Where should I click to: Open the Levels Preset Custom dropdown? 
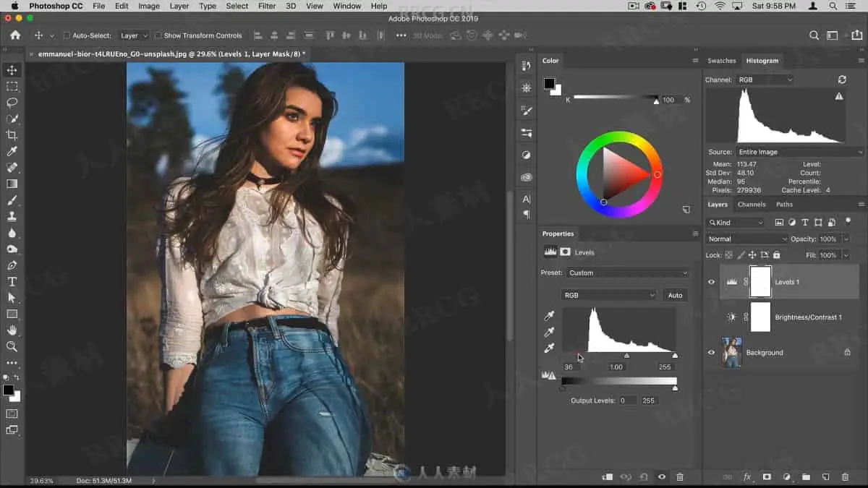(x=626, y=273)
